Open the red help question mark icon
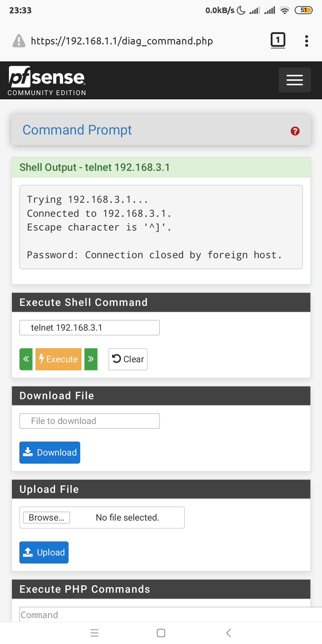Viewport: 322px width, 644px height. 295,131
